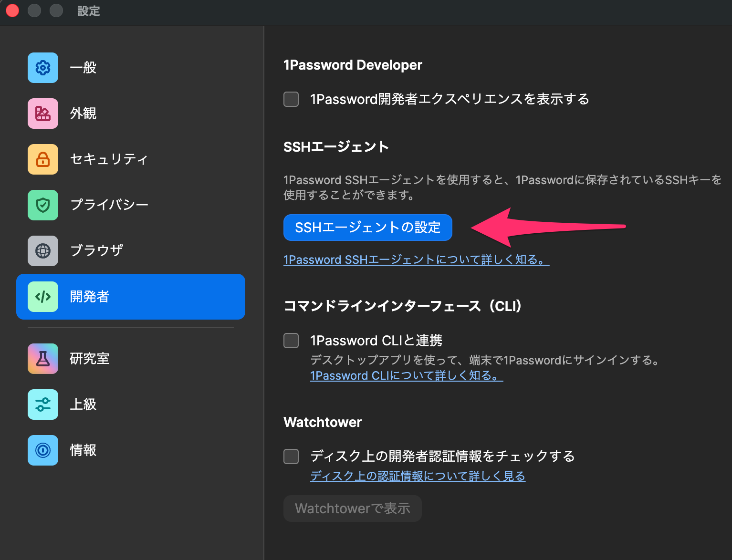Image resolution: width=732 pixels, height=560 pixels.
Task: Open ディスク上の認証情報について詳しく見る link
Action: 417,476
